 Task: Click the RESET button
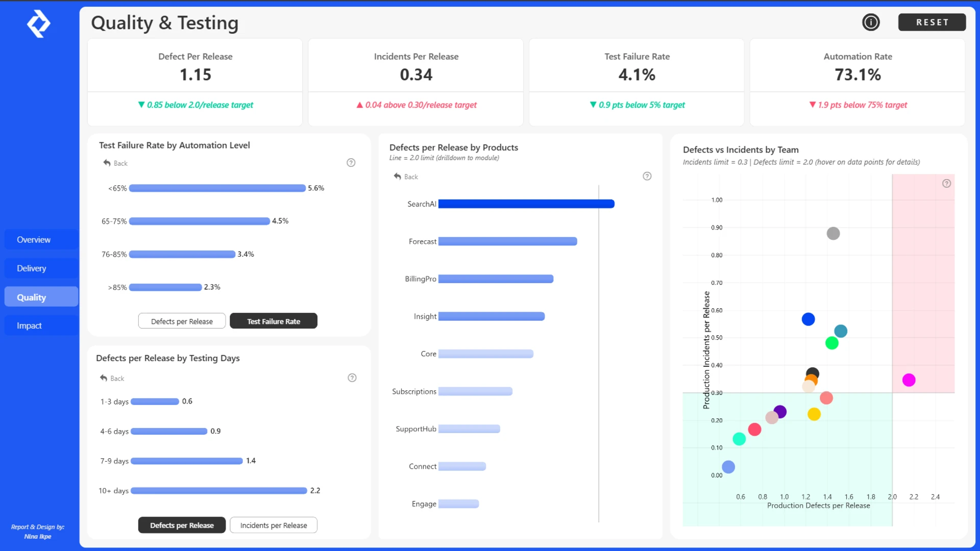(932, 22)
